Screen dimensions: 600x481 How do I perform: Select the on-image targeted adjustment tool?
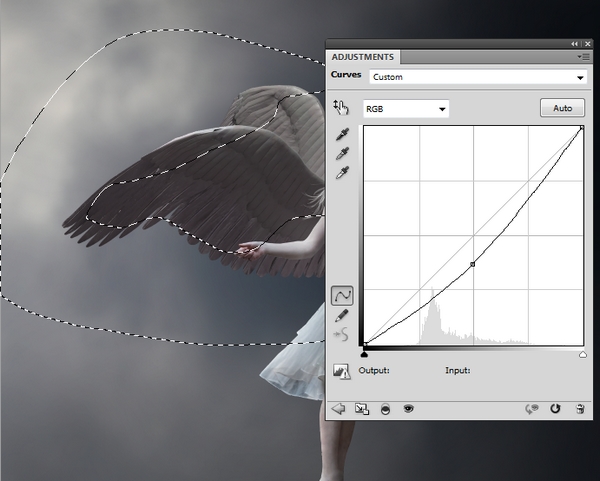pyautogui.click(x=342, y=108)
